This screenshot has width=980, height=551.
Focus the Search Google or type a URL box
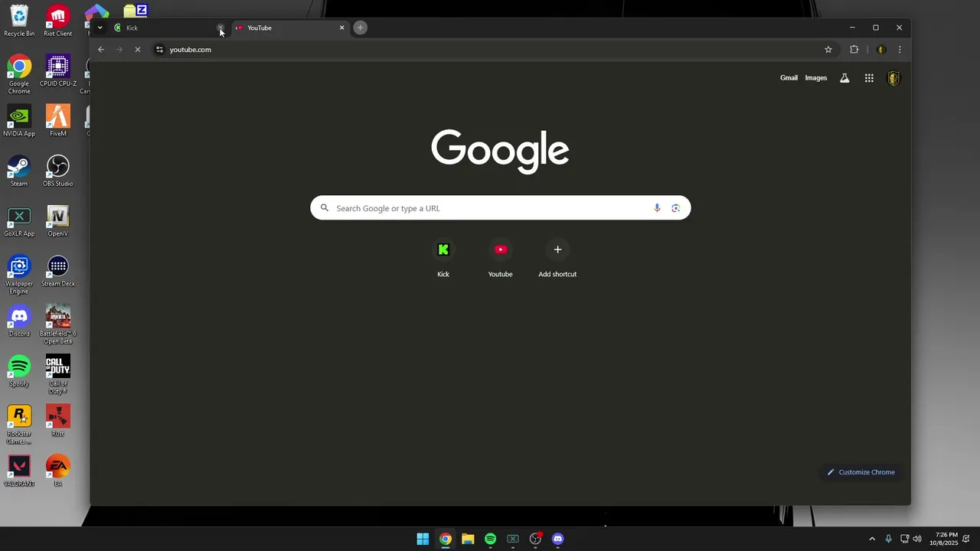pos(500,208)
